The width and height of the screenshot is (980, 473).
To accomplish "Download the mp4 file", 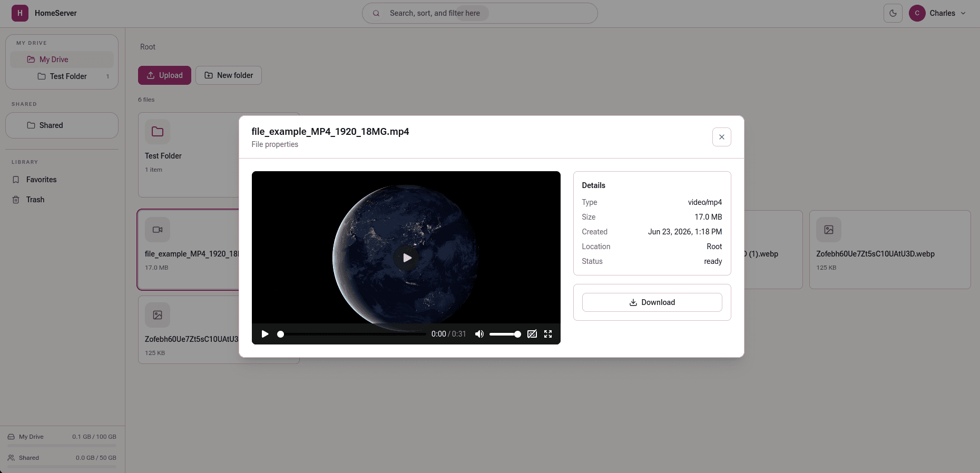I will click(x=652, y=302).
